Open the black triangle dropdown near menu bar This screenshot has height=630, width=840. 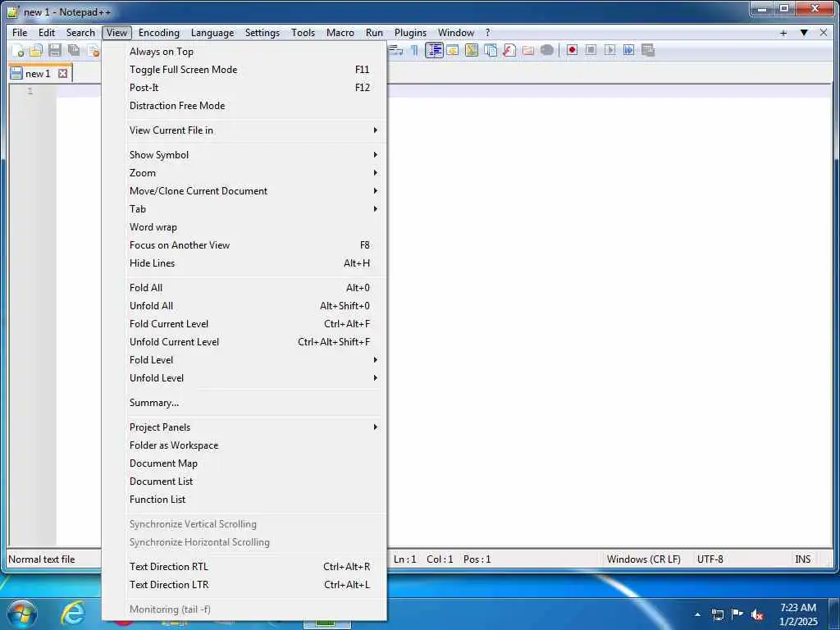click(x=804, y=33)
